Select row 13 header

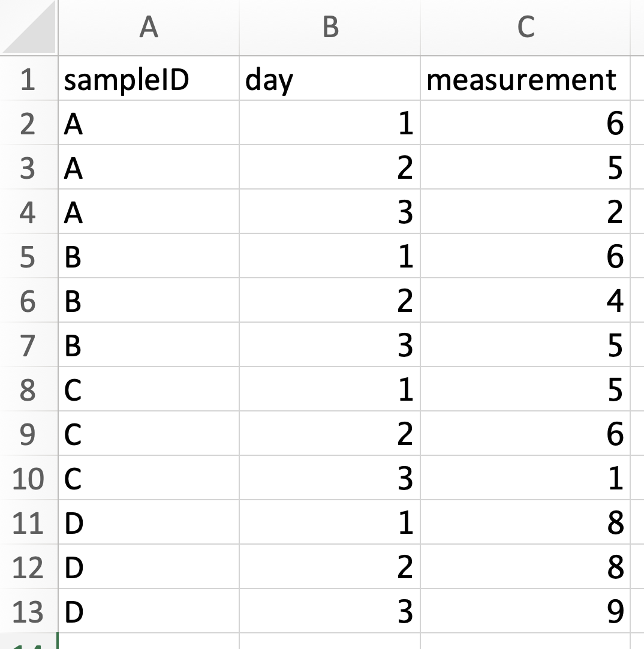tap(28, 612)
